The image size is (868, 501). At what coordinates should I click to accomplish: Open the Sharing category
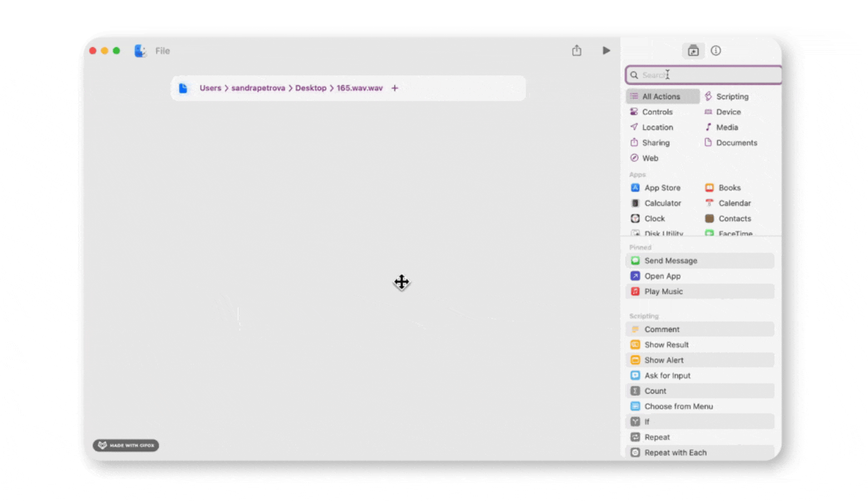[650, 143]
